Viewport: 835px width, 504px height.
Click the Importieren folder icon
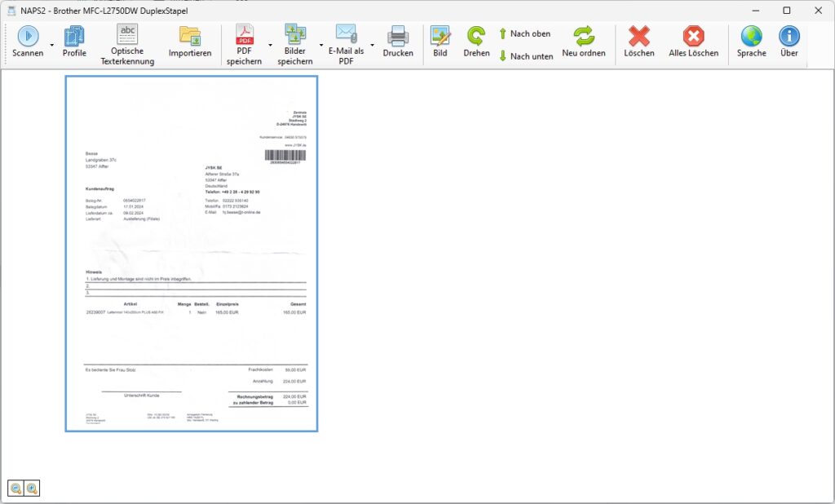click(x=190, y=37)
